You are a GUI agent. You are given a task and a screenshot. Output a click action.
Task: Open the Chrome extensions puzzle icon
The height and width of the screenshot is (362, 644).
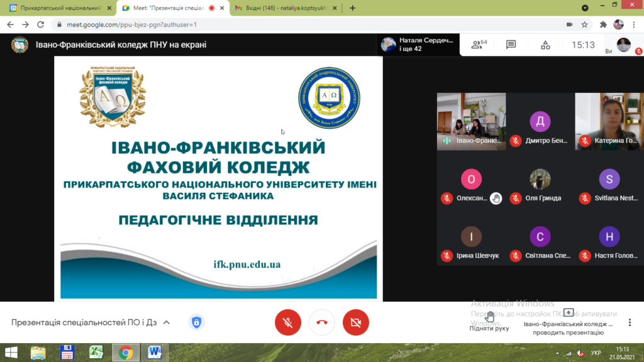(603, 25)
